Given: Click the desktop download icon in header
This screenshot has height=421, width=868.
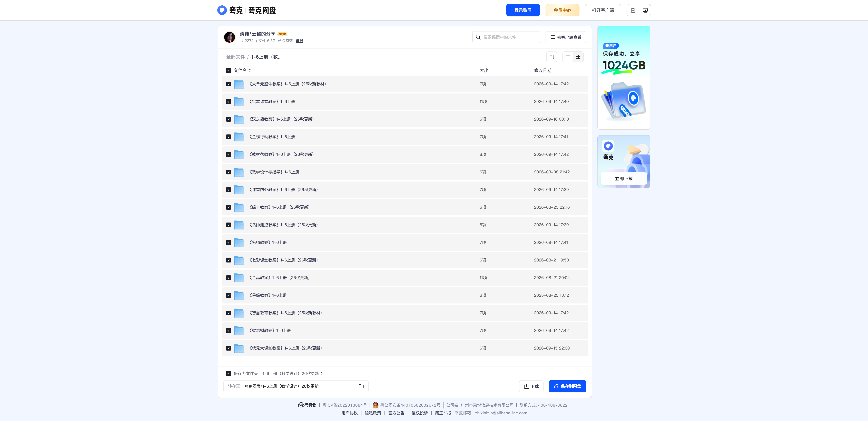Looking at the screenshot, I should (x=645, y=10).
